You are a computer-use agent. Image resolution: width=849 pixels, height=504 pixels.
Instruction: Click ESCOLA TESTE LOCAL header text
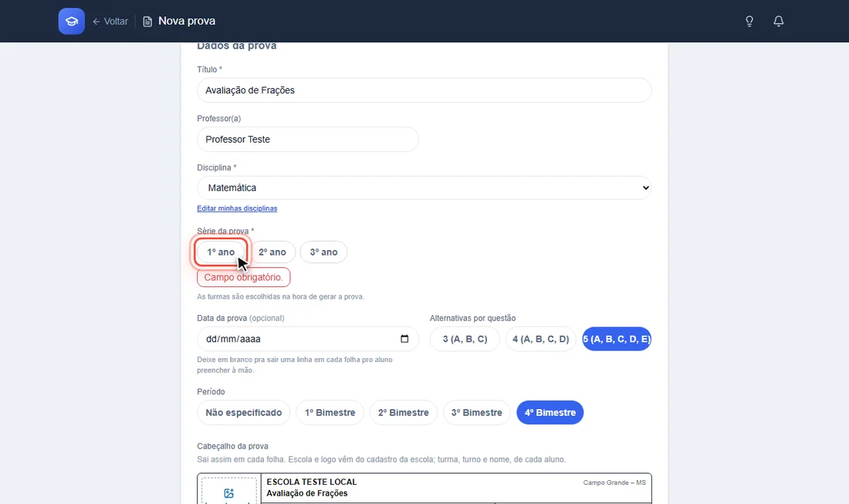(312, 482)
